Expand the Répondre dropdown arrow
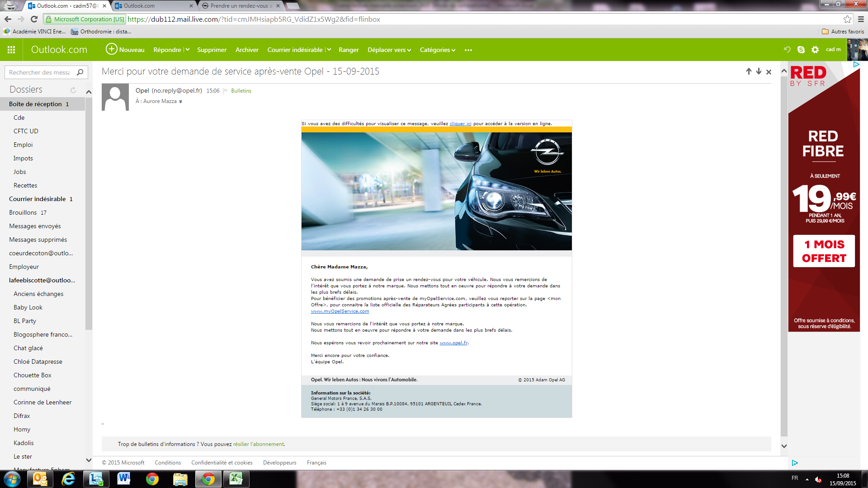The width and height of the screenshot is (868, 488). pos(187,50)
